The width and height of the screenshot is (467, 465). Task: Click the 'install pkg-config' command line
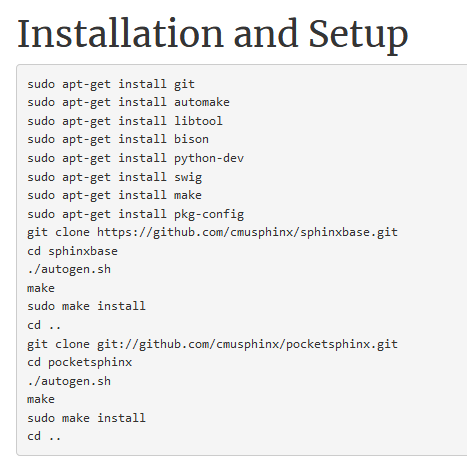click(135, 214)
